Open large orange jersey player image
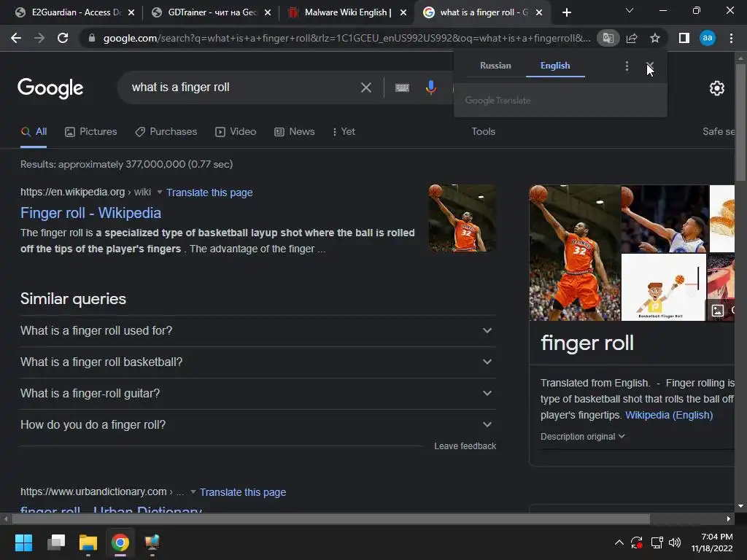This screenshot has height=560, width=747. coord(575,253)
